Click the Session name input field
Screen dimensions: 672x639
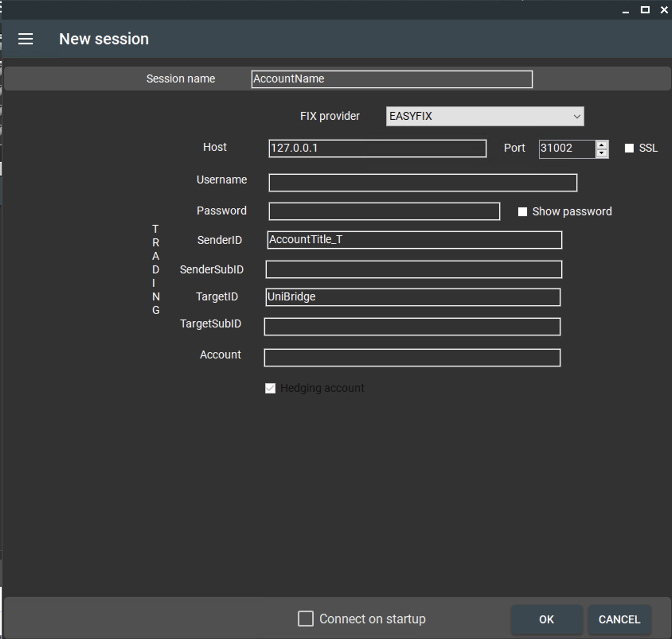391,79
